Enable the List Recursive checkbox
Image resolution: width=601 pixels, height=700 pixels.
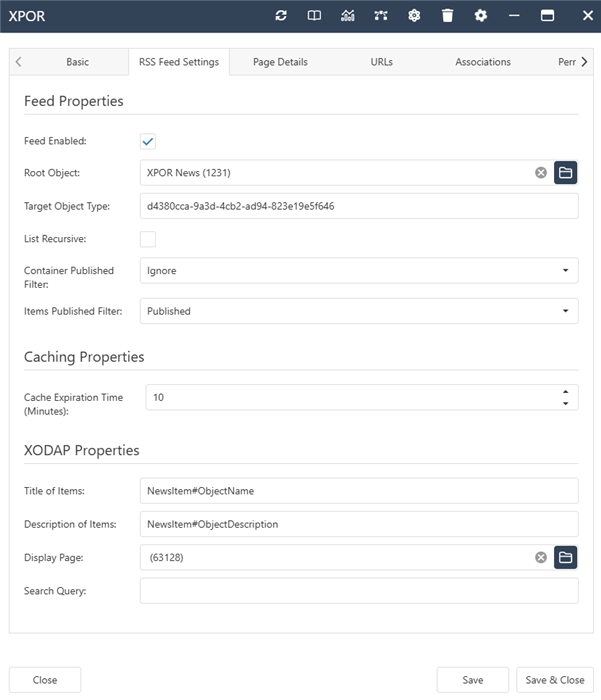pyautogui.click(x=148, y=239)
